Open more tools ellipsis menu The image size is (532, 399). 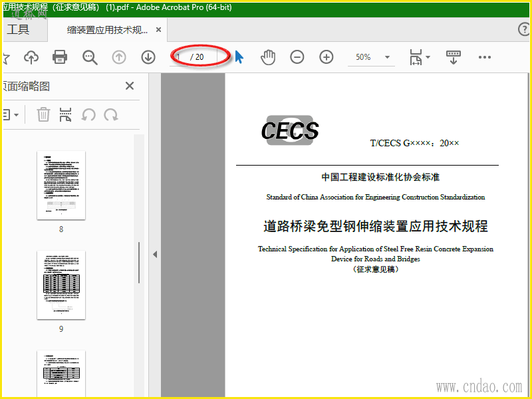tap(485, 57)
